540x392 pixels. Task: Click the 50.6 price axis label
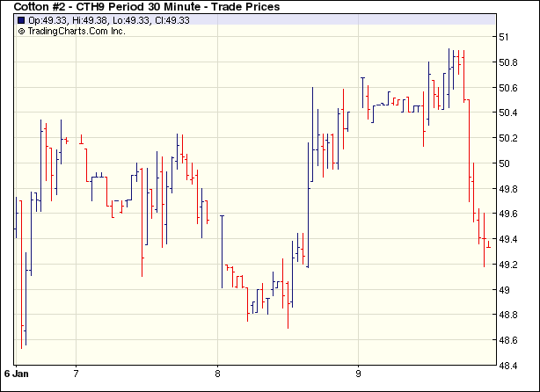pyautogui.click(x=508, y=88)
